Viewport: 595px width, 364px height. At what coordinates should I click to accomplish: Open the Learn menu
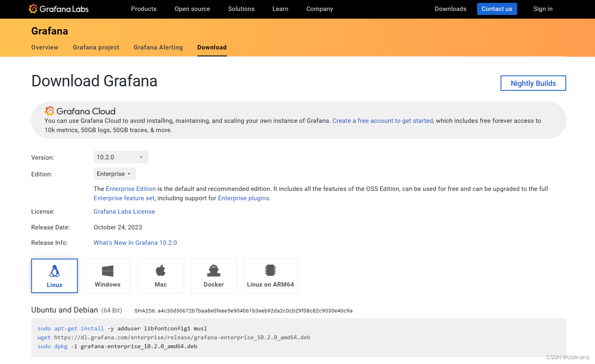pos(280,9)
